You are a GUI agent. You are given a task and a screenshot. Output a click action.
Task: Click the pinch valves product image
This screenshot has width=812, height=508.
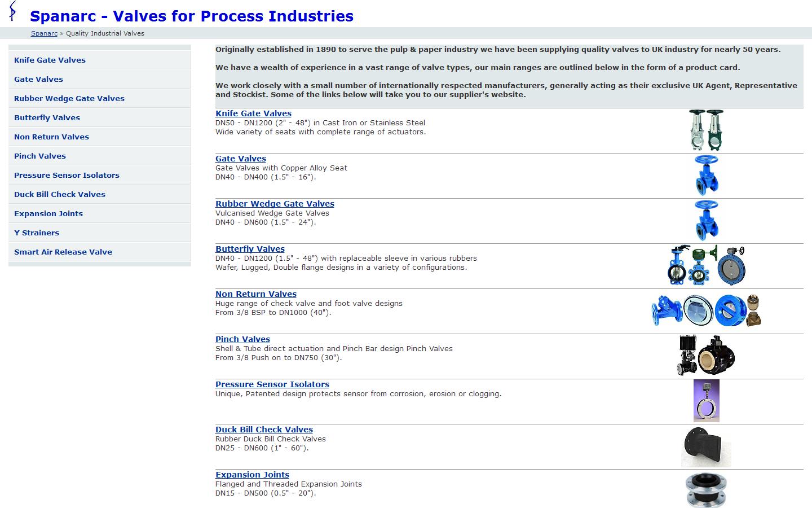click(706, 356)
